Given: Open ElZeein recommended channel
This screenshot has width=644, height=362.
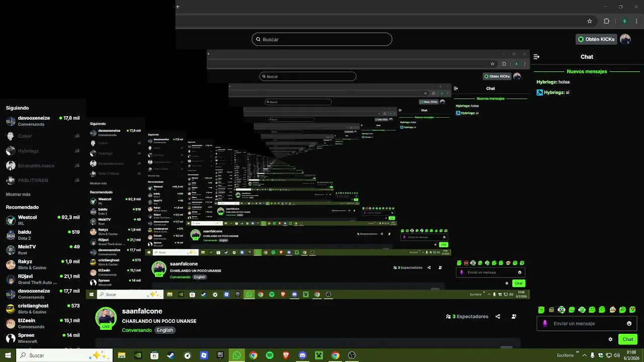Looking at the screenshot, I should point(43,323).
